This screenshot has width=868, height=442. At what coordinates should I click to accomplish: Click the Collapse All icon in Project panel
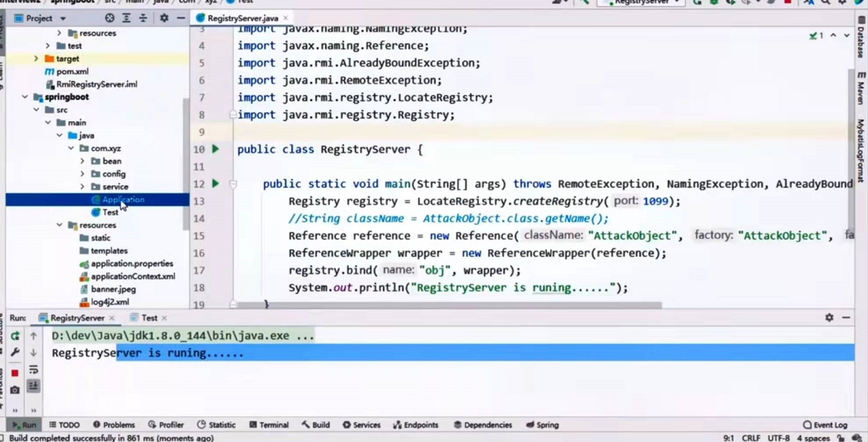pyautogui.click(x=143, y=18)
